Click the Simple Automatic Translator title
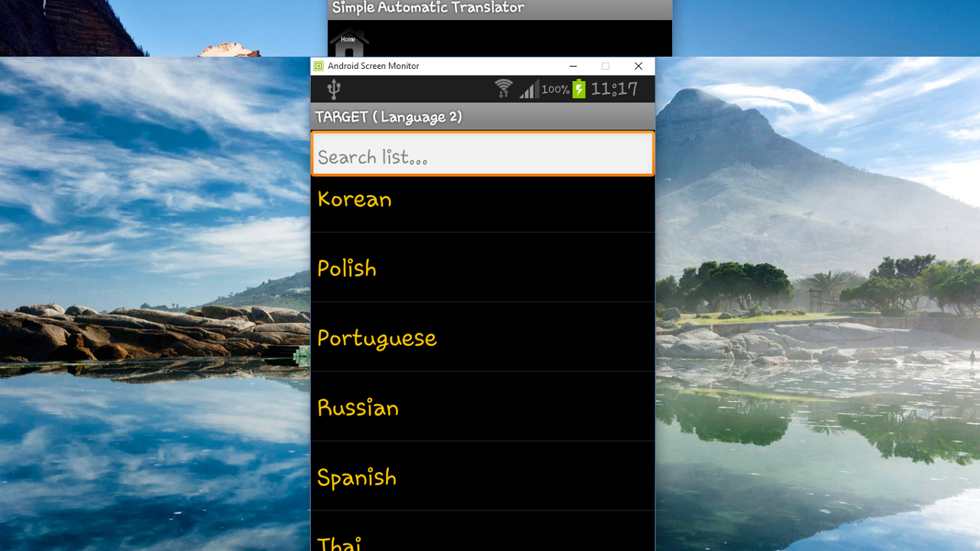The width and height of the screenshot is (980, 551). pyautogui.click(x=428, y=8)
